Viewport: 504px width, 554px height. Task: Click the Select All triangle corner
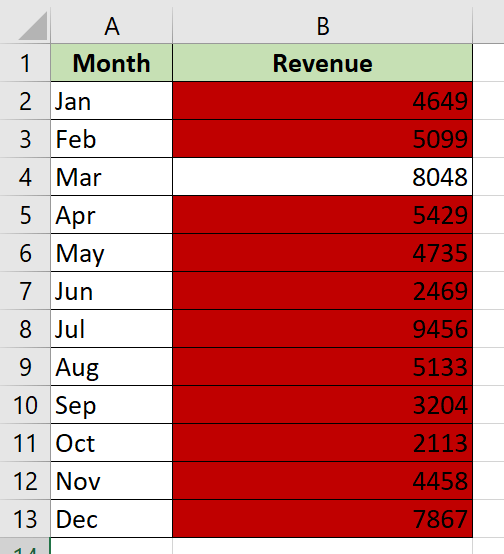[x=33, y=26]
